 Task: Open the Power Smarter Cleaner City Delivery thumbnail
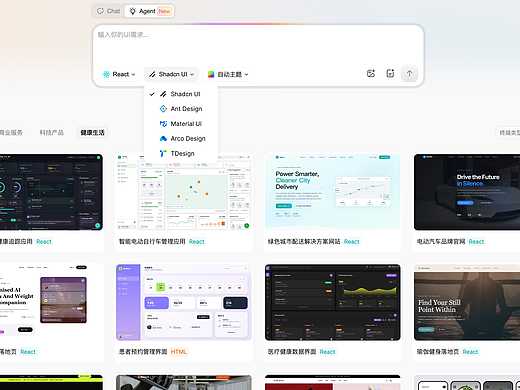[x=333, y=192]
